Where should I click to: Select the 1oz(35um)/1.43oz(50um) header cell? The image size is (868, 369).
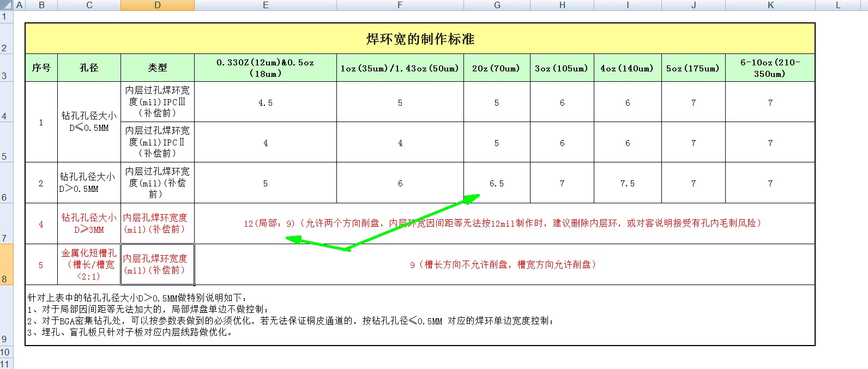point(400,68)
